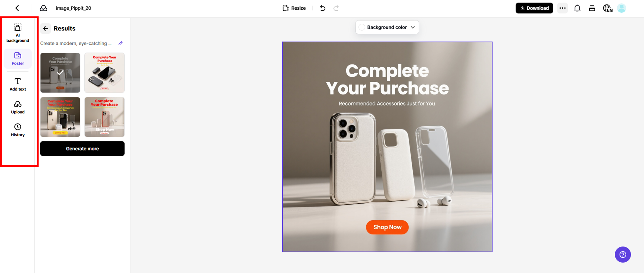Viewport: 644px width, 273px height.
Task: Click the white background color circle
Action: click(362, 27)
